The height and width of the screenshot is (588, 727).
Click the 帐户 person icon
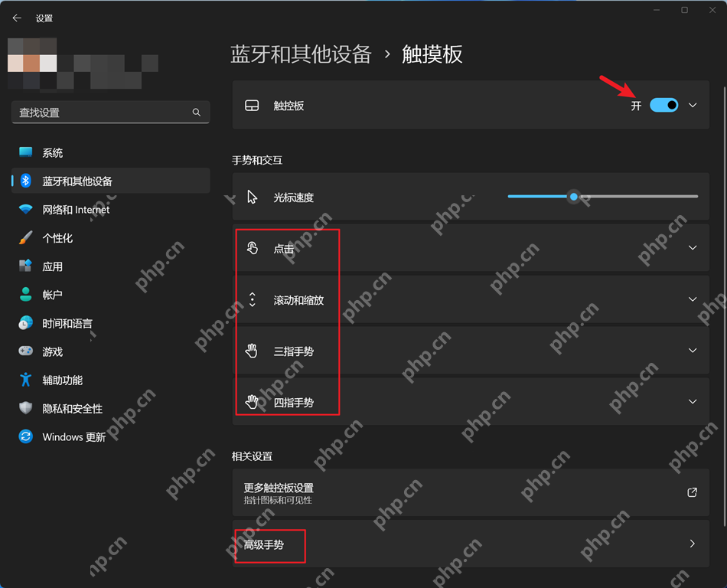pos(25,294)
